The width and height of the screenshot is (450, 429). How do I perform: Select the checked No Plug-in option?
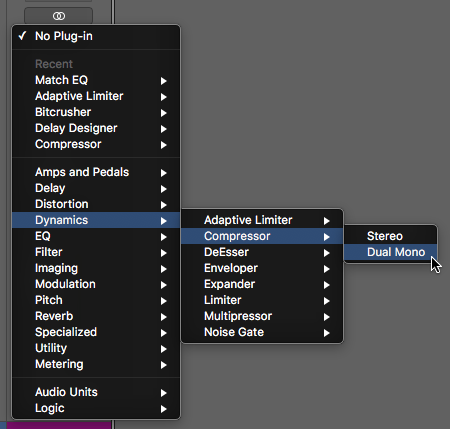coord(96,36)
